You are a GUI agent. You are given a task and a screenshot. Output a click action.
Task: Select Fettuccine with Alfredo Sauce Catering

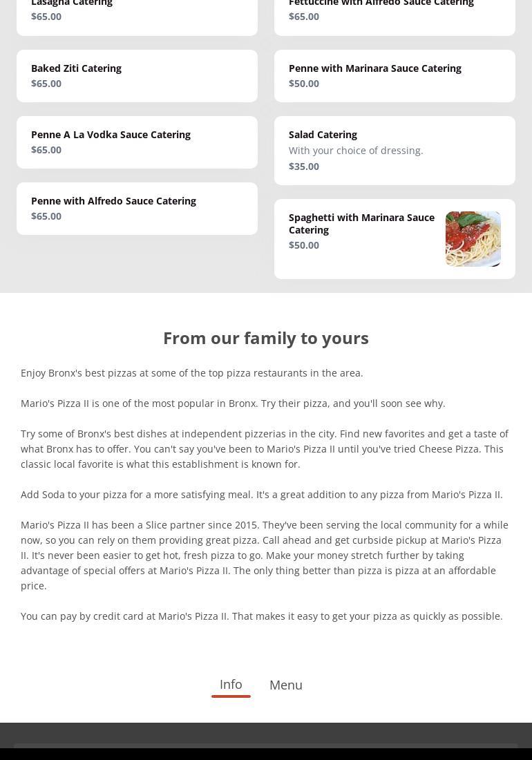[x=395, y=14]
